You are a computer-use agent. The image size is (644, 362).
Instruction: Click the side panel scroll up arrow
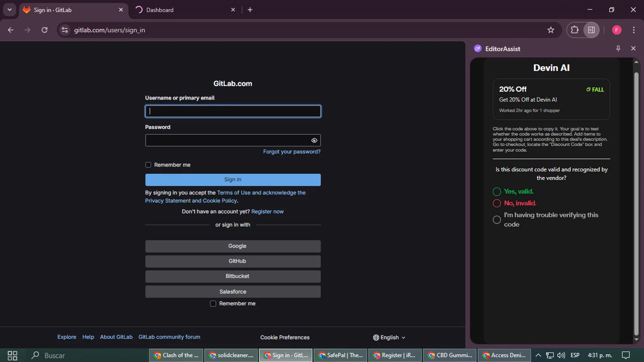coord(636,62)
